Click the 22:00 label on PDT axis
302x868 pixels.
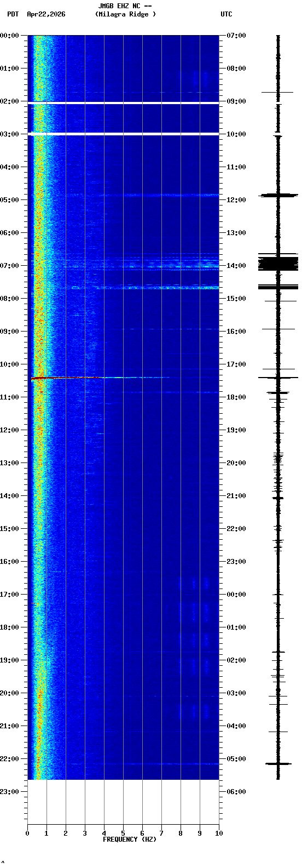pos(9,759)
